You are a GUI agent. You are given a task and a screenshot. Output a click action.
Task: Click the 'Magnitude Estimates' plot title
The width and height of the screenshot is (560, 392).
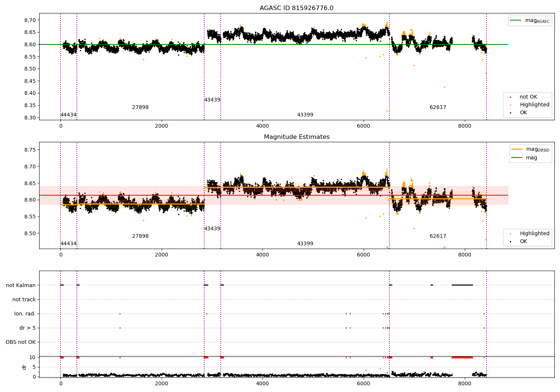pos(296,137)
